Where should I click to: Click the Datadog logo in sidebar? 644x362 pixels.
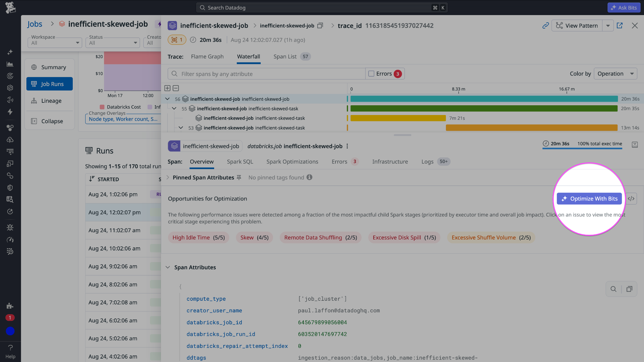[x=10, y=8]
